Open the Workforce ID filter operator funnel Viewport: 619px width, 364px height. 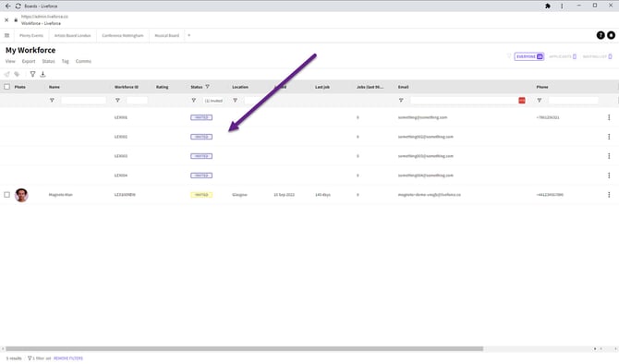pyautogui.click(x=117, y=101)
